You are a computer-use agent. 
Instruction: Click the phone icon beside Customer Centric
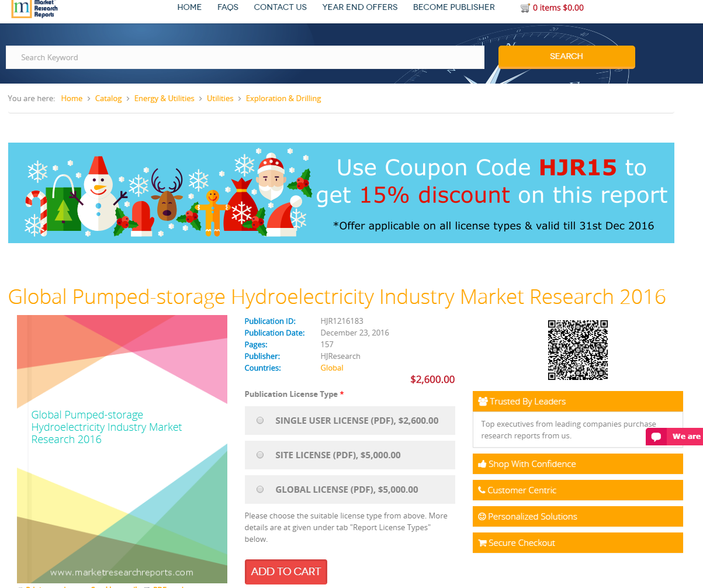(482, 490)
